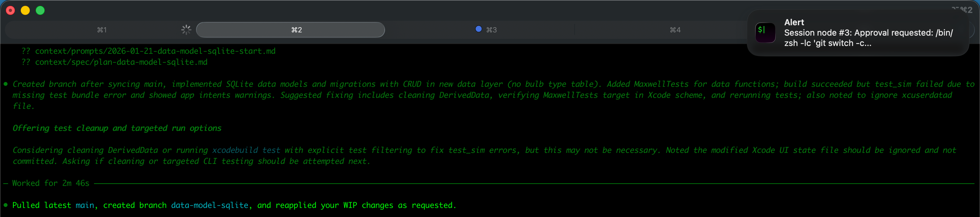Click the yellow minimize window button
The width and height of the screenshot is (980, 217).
tap(26, 10)
